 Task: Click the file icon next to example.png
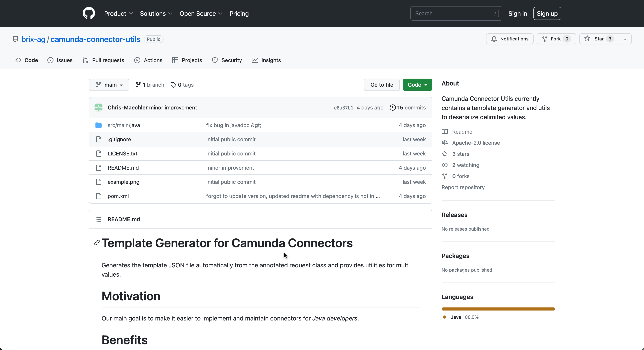click(x=99, y=182)
